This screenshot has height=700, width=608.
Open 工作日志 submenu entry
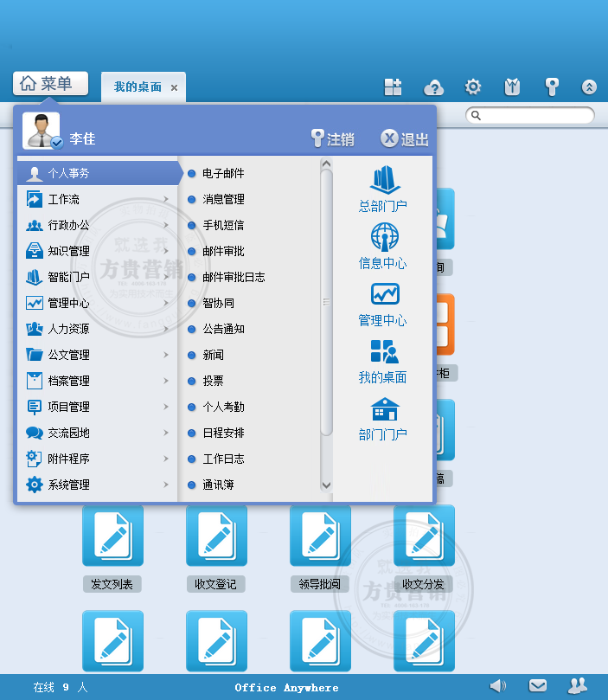(223, 459)
